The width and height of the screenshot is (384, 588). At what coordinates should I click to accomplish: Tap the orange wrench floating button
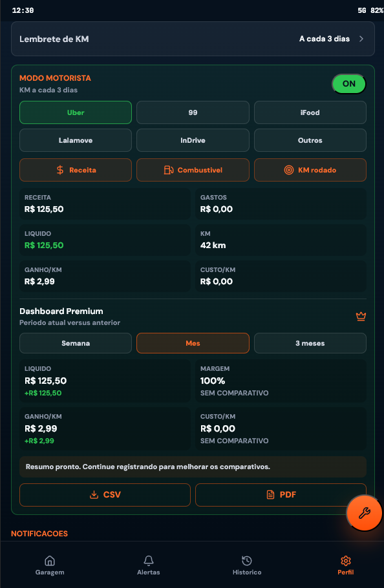(x=364, y=512)
